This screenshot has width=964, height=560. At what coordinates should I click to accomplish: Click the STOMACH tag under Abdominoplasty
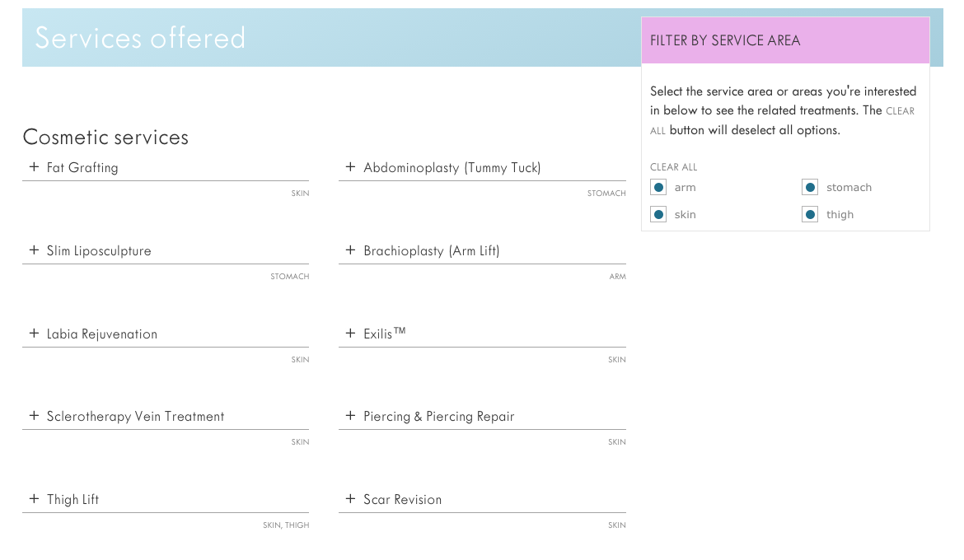click(606, 193)
